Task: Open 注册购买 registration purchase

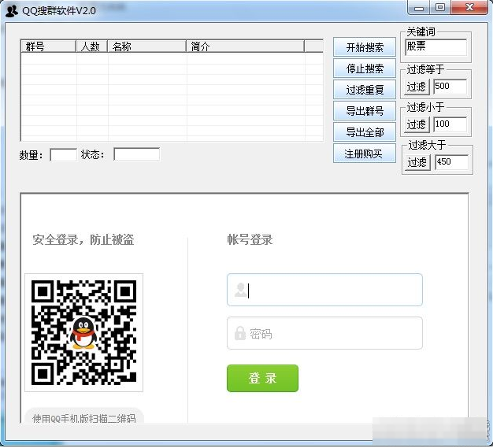Action: [364, 154]
